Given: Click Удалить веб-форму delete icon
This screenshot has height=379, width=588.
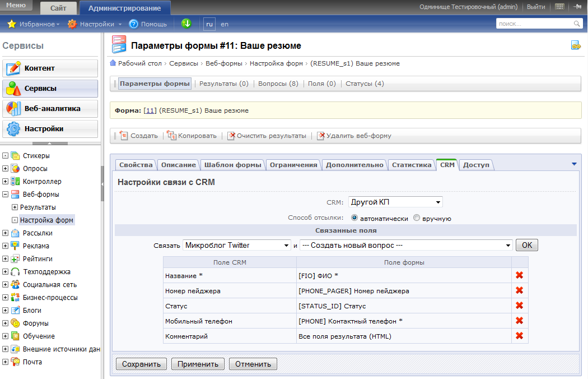Looking at the screenshot, I should tap(321, 136).
